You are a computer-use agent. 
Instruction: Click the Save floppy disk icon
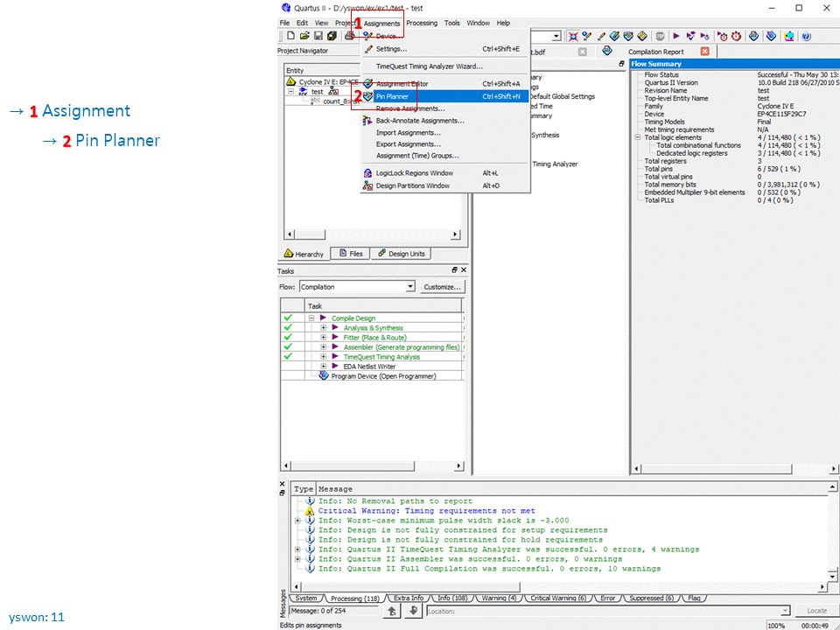pyautogui.click(x=318, y=36)
